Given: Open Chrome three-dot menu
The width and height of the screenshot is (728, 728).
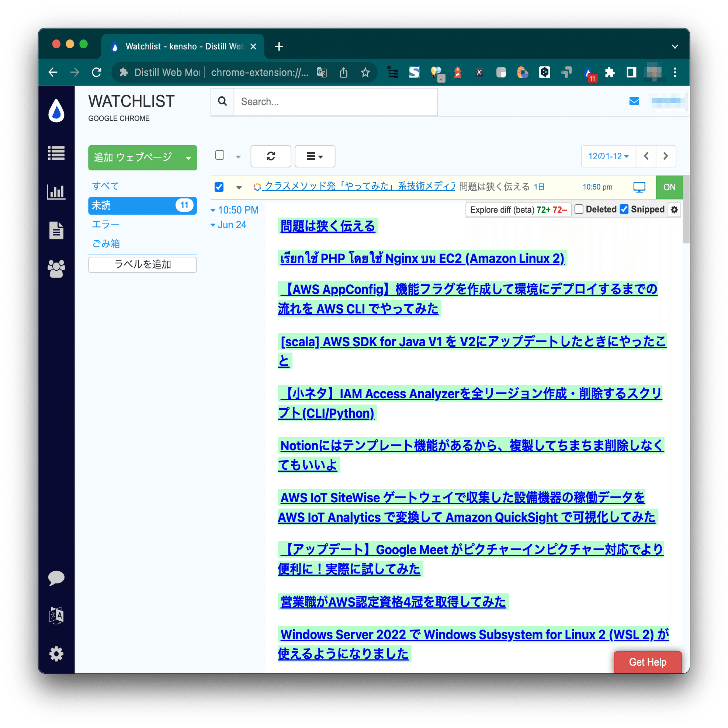Looking at the screenshot, I should [x=675, y=72].
